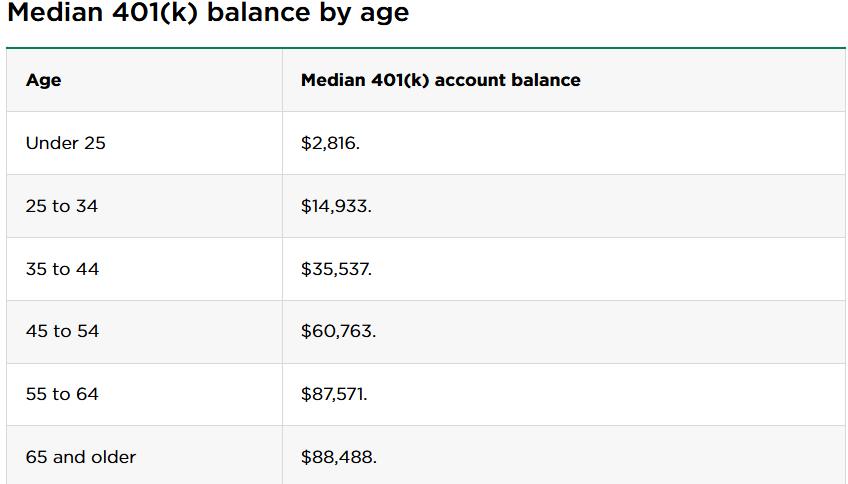Click the $2,816 balance value
Image resolution: width=848 pixels, height=484 pixels.
point(330,143)
